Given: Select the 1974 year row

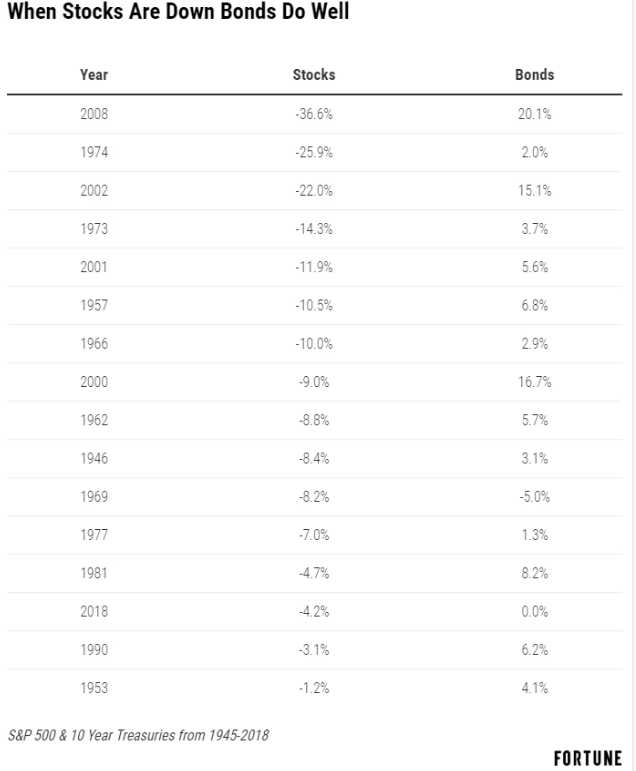Looking at the screenshot, I should pos(314,152).
